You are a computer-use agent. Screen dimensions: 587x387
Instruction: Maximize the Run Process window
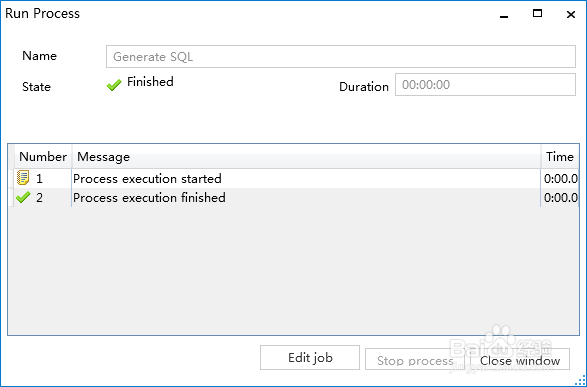(x=537, y=14)
